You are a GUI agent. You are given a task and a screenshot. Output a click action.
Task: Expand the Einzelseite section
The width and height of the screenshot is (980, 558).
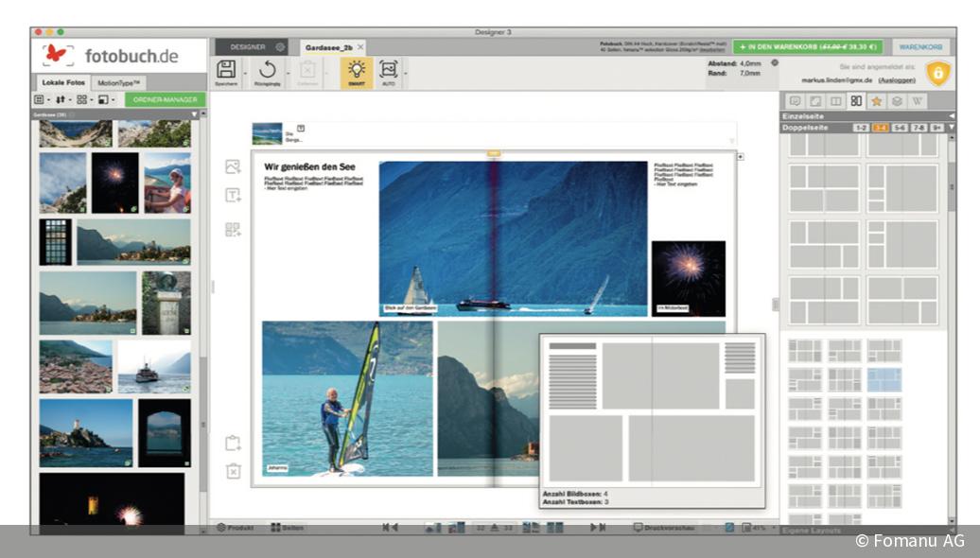(952, 116)
